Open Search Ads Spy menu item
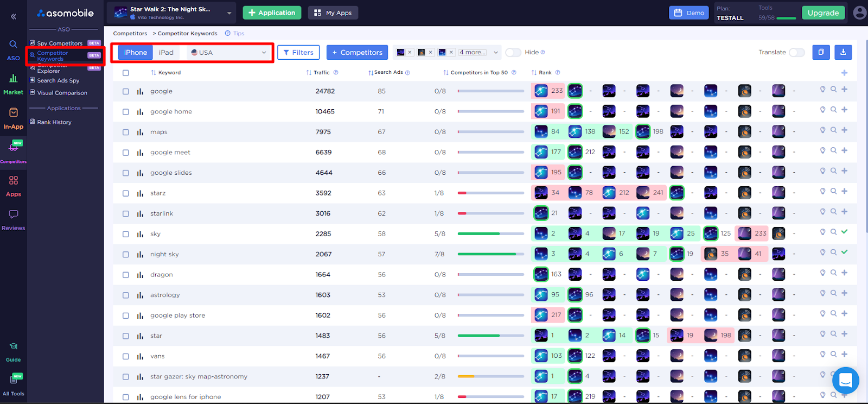 pos(58,80)
